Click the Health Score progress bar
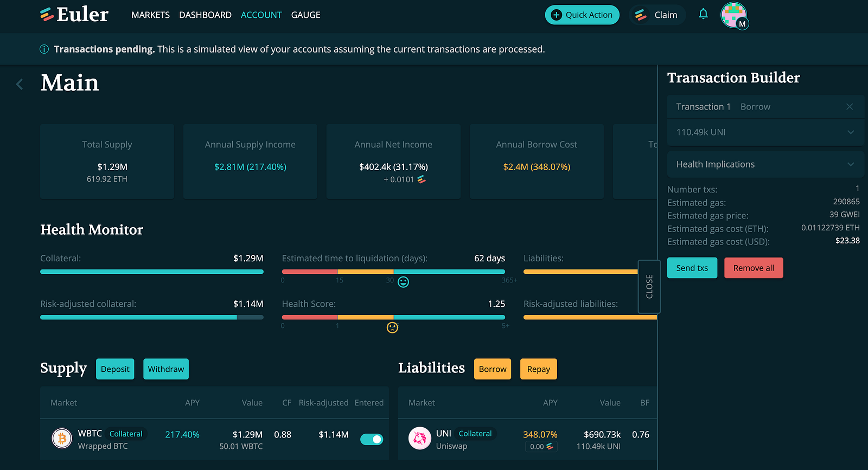Image resolution: width=868 pixels, height=470 pixels. 393,317
